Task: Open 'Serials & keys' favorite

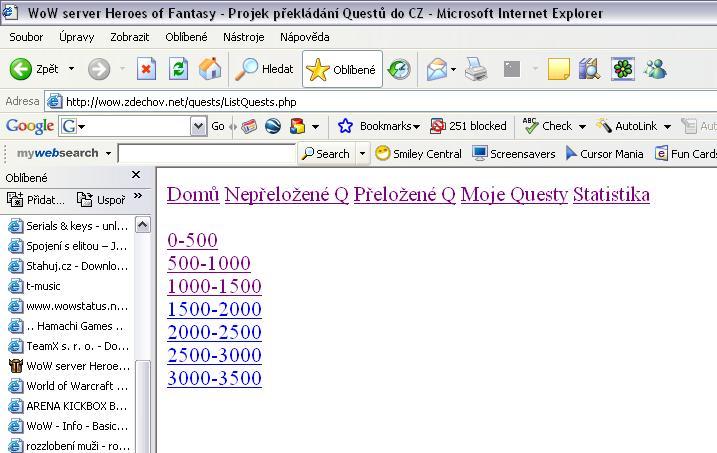Action: [x=69, y=226]
